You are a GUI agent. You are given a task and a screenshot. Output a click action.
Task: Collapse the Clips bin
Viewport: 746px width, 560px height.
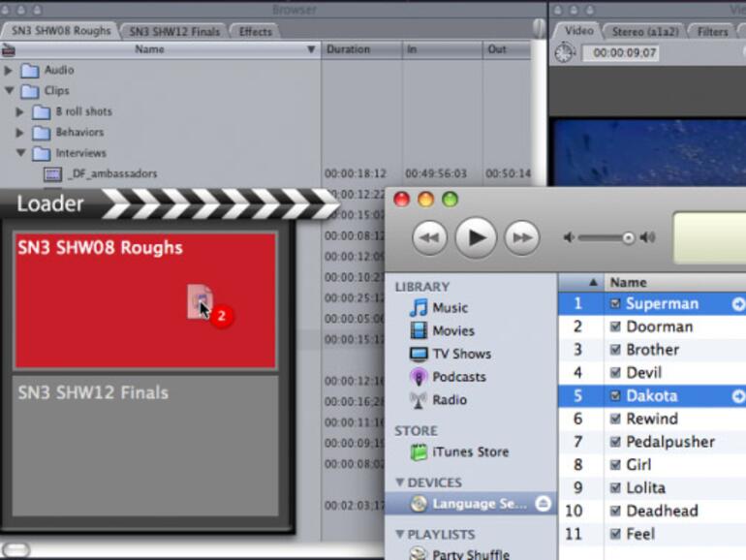(10, 91)
